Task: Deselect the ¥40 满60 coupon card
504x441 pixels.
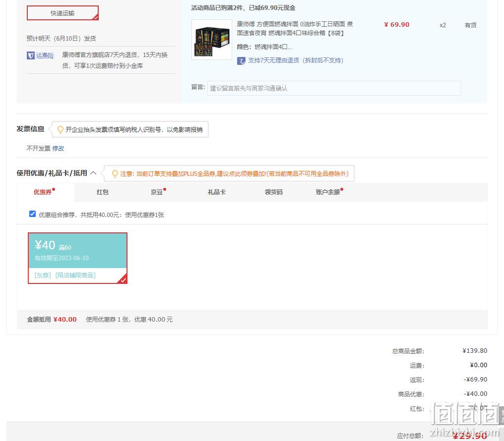Action: (77, 258)
